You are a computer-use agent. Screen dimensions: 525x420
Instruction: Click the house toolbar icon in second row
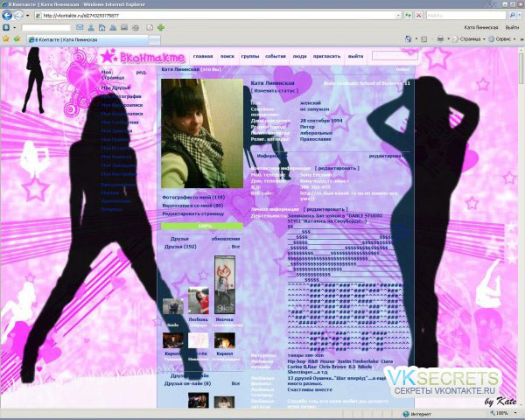[x=101, y=27]
